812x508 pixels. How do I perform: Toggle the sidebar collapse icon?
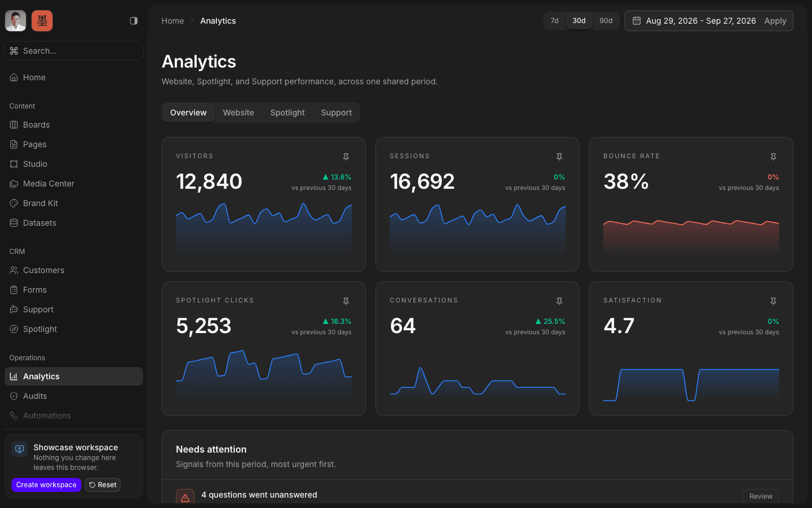pos(134,21)
